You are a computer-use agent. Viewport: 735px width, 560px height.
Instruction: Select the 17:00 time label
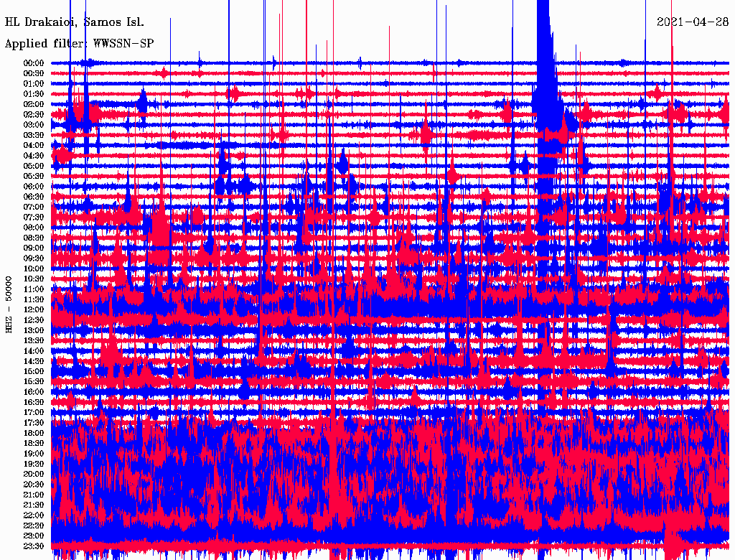(x=34, y=413)
